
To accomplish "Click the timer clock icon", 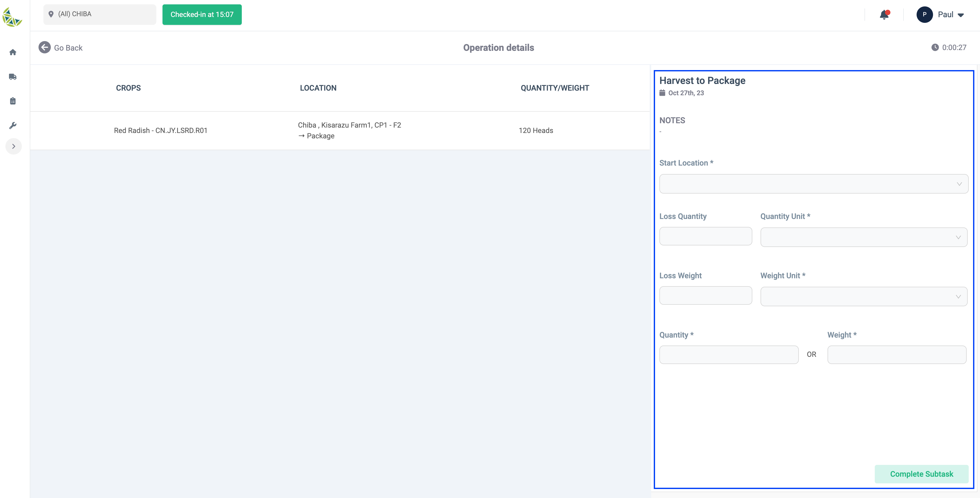I will (x=935, y=47).
